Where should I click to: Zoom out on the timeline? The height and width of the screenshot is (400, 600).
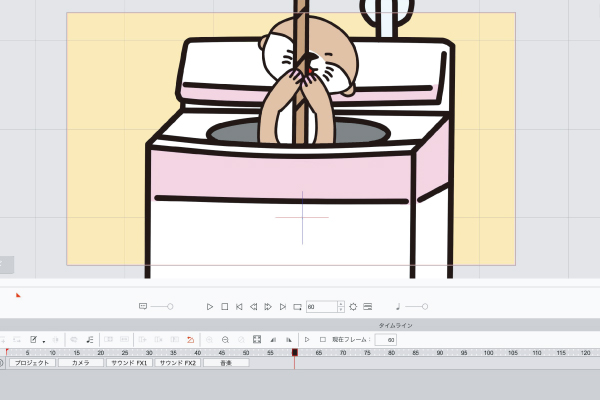[x=225, y=340]
